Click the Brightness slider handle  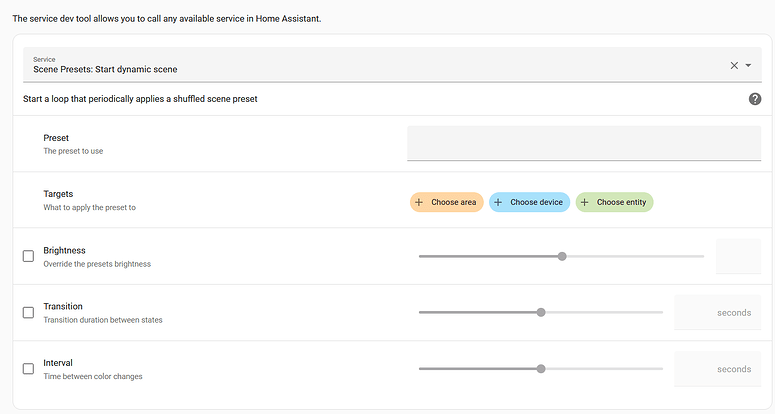pos(562,256)
